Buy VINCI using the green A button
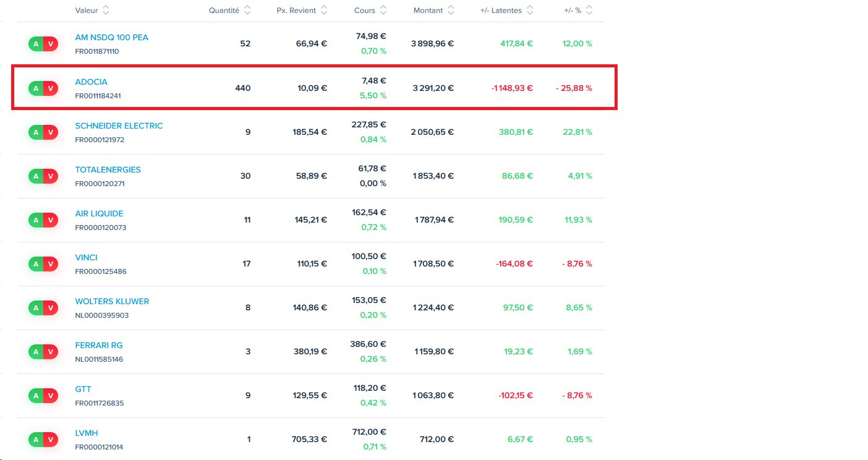Viewport: 868px width, 460px height. 36,264
